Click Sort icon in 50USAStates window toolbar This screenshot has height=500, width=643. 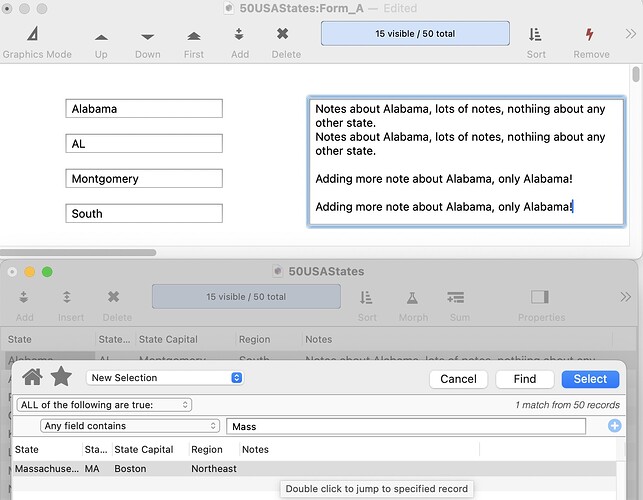coord(366,297)
